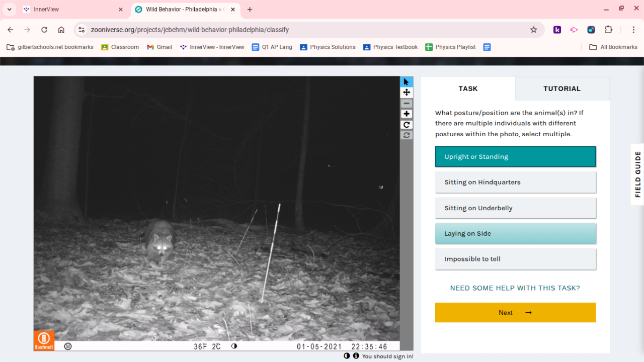Open the Classroom bookmark
This screenshot has height=362, width=644.
[120, 47]
